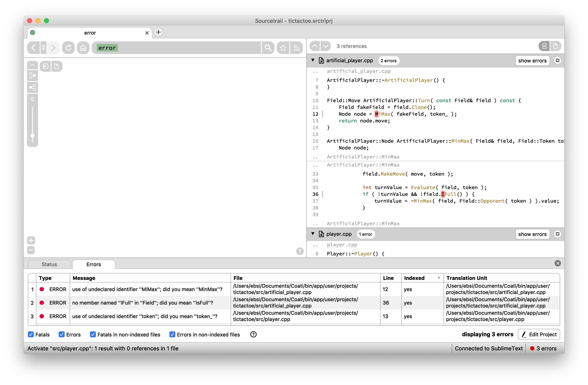The width and height of the screenshot is (588, 385).
Task: Open a new tab with the plus button
Action: [158, 32]
